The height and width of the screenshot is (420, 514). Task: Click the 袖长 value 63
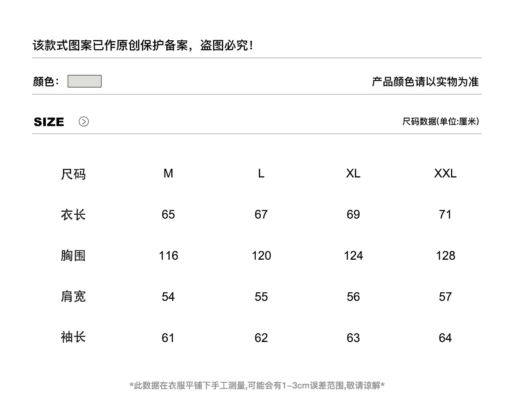pyautogui.click(x=353, y=338)
